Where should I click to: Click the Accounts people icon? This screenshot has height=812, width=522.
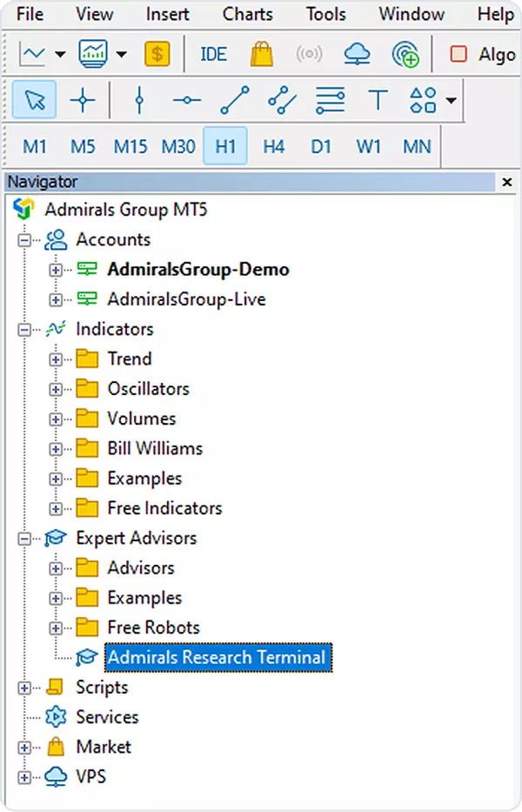(56, 239)
